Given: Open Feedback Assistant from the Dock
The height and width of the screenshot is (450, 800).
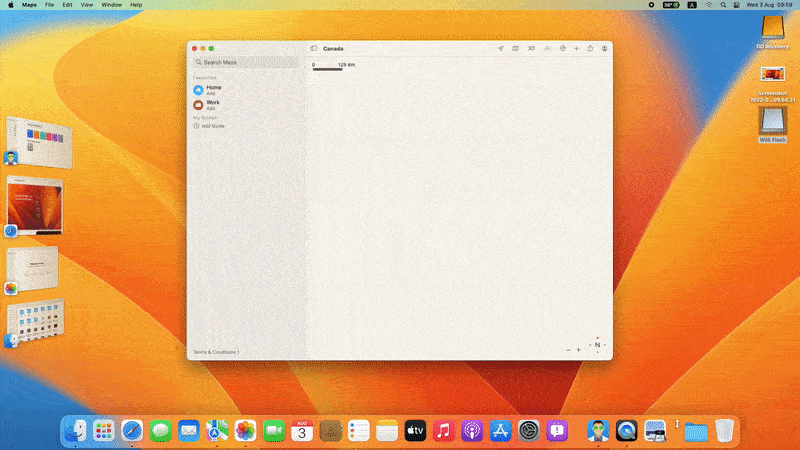Looking at the screenshot, I should 557,431.
